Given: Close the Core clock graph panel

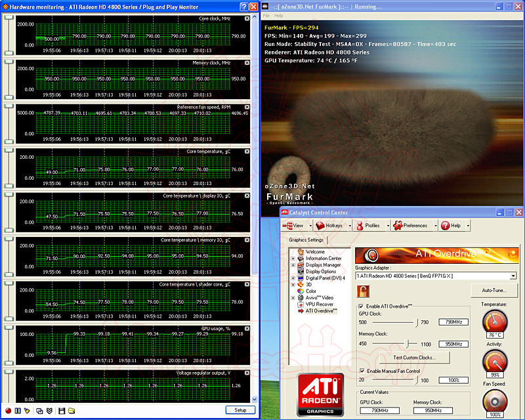Looking at the screenshot, I should point(247,19).
